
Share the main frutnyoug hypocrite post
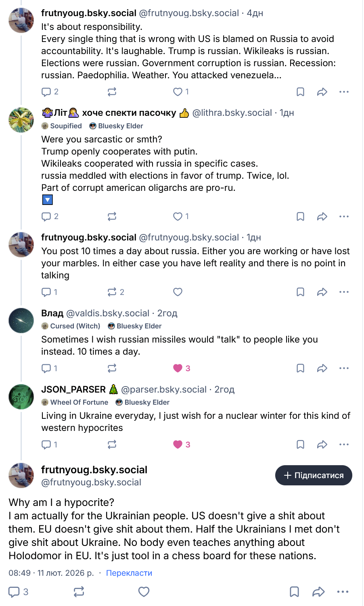point(318,592)
